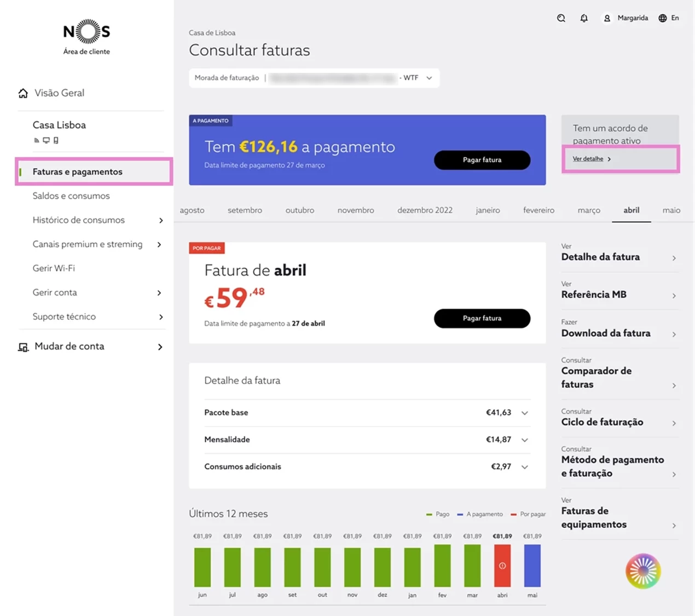
Task: Select the fevereiro month tab
Action: pos(538,210)
